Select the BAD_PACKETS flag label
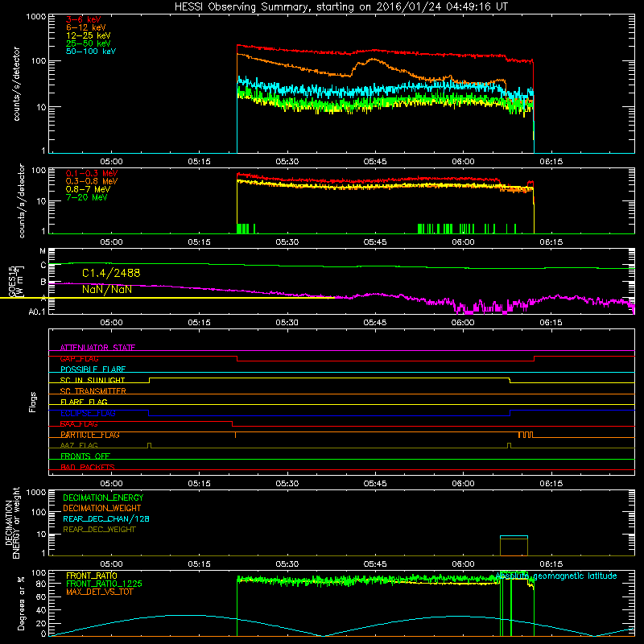Image resolution: width=644 pixels, height=644 pixels. coord(88,467)
